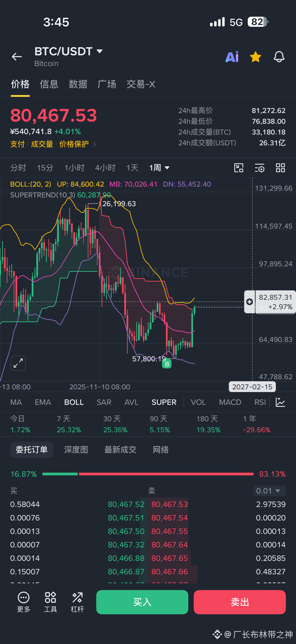Toggle EMA indicator
The height and width of the screenshot is (644, 296).
43,402
